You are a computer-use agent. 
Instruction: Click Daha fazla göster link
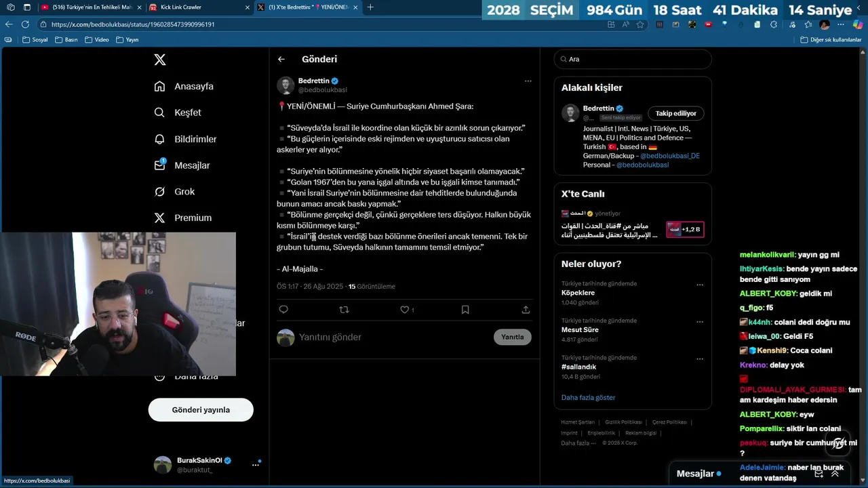(588, 397)
